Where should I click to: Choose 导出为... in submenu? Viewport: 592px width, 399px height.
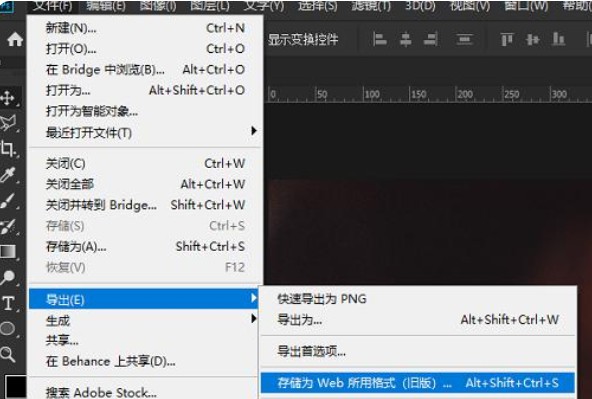pyautogui.click(x=418, y=320)
